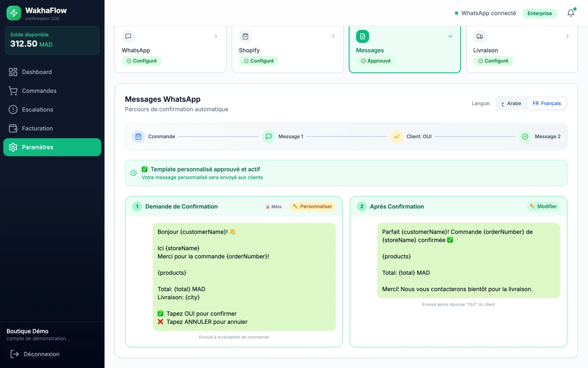Click the Commande step icon in the flow
The image size is (588, 368).
(139, 137)
